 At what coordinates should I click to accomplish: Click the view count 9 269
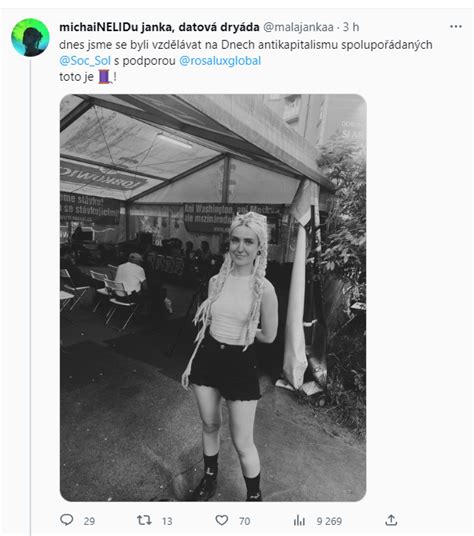(329, 521)
